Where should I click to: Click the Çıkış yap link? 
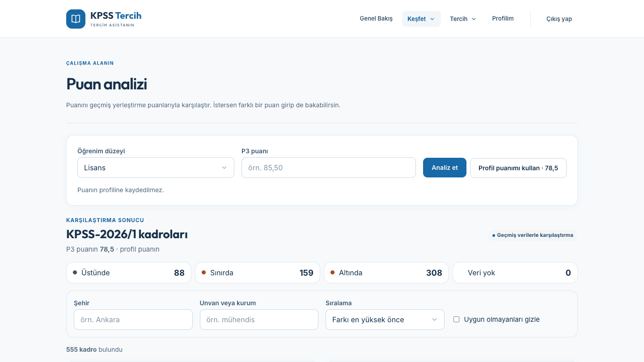coord(559,19)
